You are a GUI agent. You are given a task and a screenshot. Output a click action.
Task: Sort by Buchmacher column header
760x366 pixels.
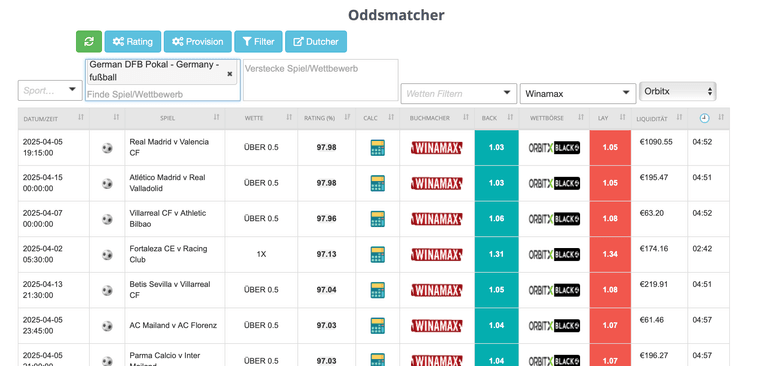pos(437,118)
